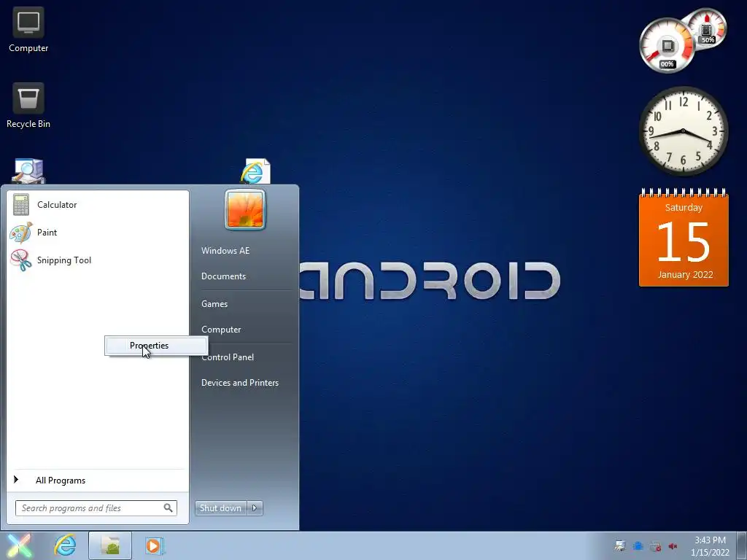Open Devices and Printers
Viewport: 747px width, 560px height.
239,383
